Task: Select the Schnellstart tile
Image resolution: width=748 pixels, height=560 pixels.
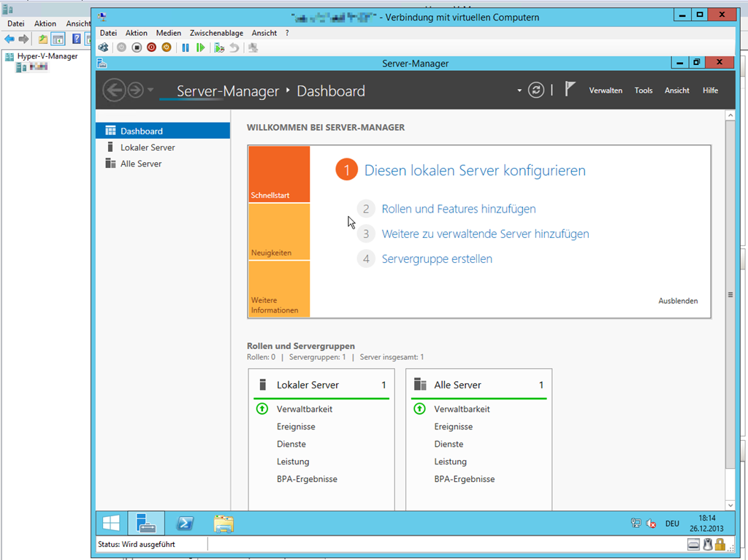Action: point(279,174)
